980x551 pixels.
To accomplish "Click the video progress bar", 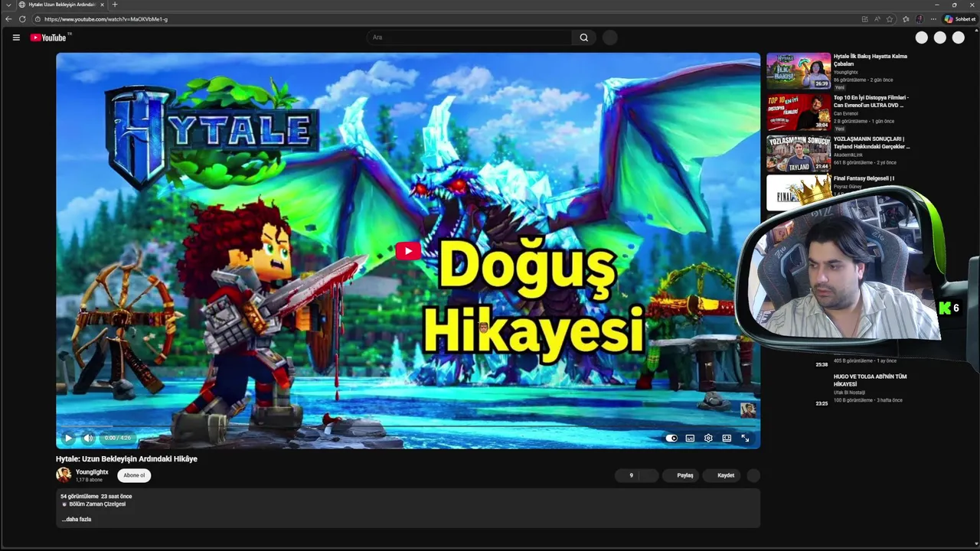I will pyautogui.click(x=407, y=427).
